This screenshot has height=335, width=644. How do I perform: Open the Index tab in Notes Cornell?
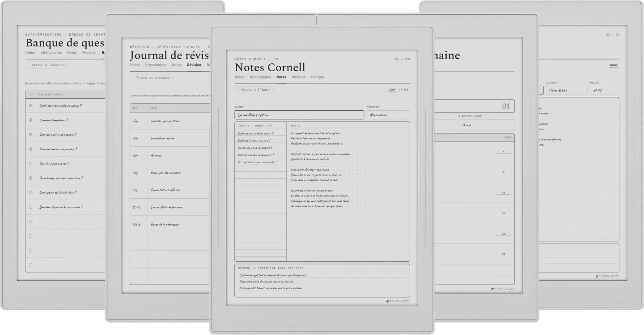(239, 77)
